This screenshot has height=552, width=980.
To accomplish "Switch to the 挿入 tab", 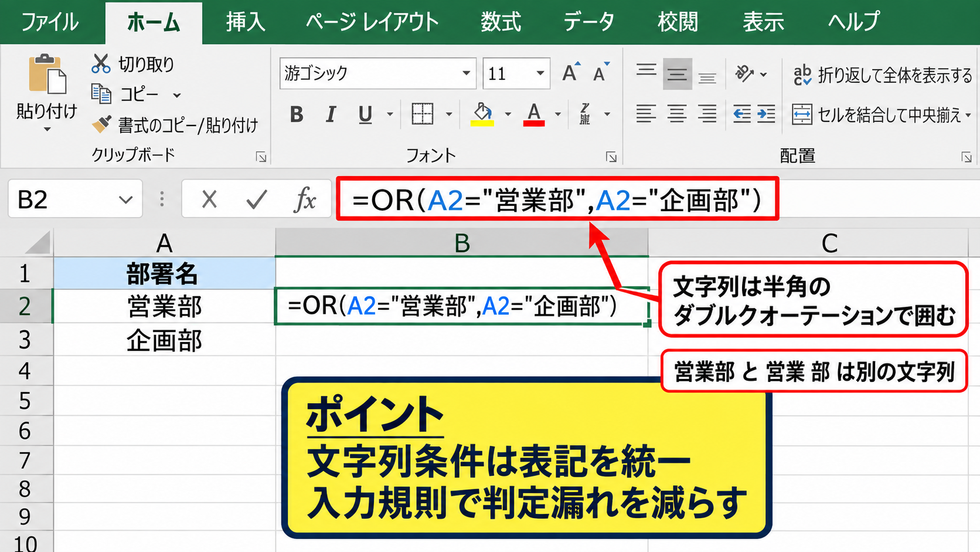I will [246, 22].
